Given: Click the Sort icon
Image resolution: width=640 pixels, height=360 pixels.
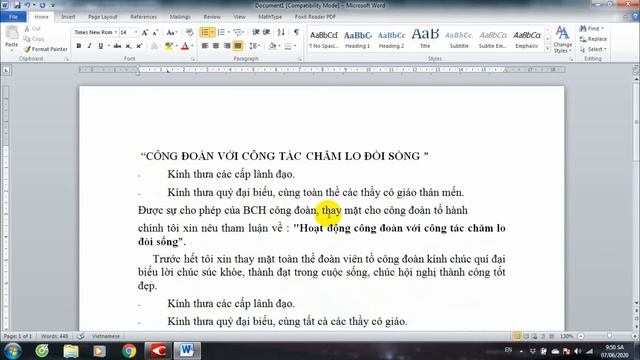Looking at the screenshot, I should pyautogui.click(x=281, y=32).
